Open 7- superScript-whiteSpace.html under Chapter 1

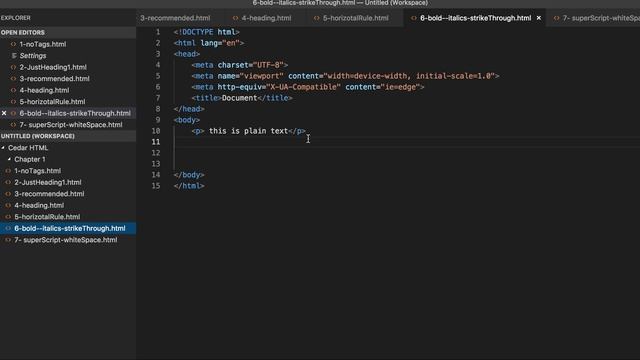[x=66, y=240]
